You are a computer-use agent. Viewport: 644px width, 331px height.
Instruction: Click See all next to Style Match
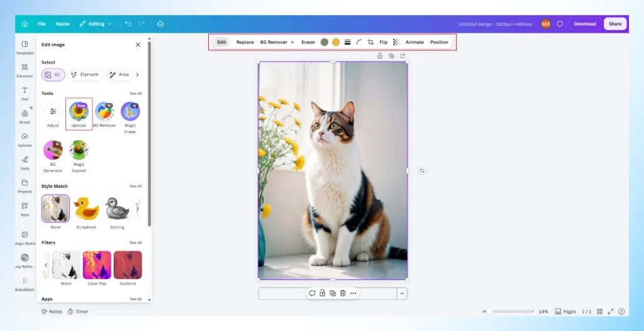[136, 186]
